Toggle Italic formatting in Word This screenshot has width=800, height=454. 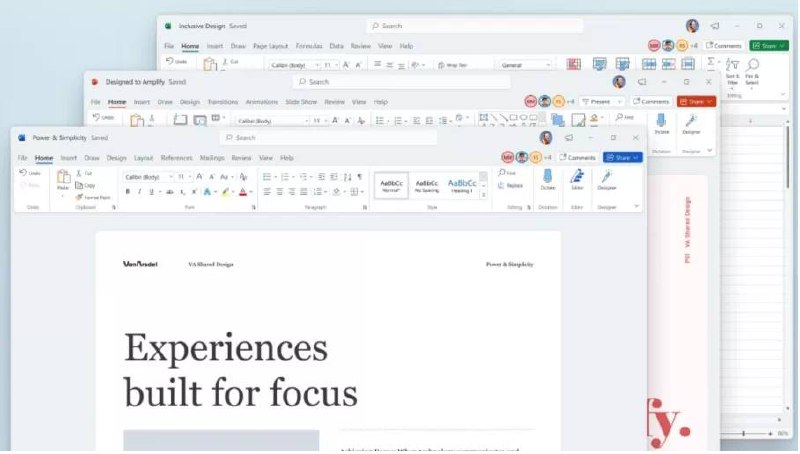click(139, 191)
